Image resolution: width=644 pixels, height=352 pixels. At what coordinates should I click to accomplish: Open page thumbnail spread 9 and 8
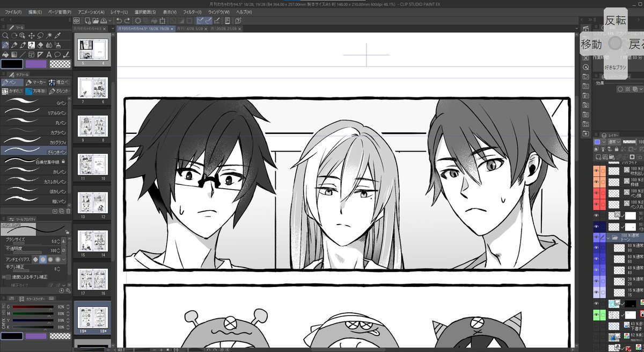93,127
